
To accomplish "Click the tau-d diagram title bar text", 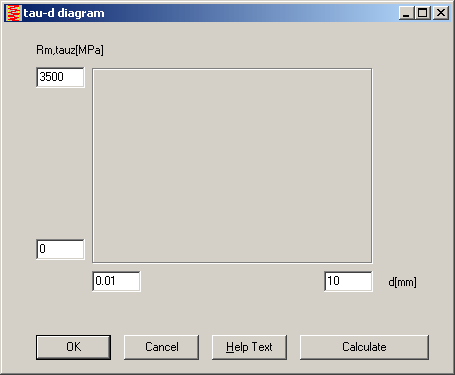I will (64, 13).
